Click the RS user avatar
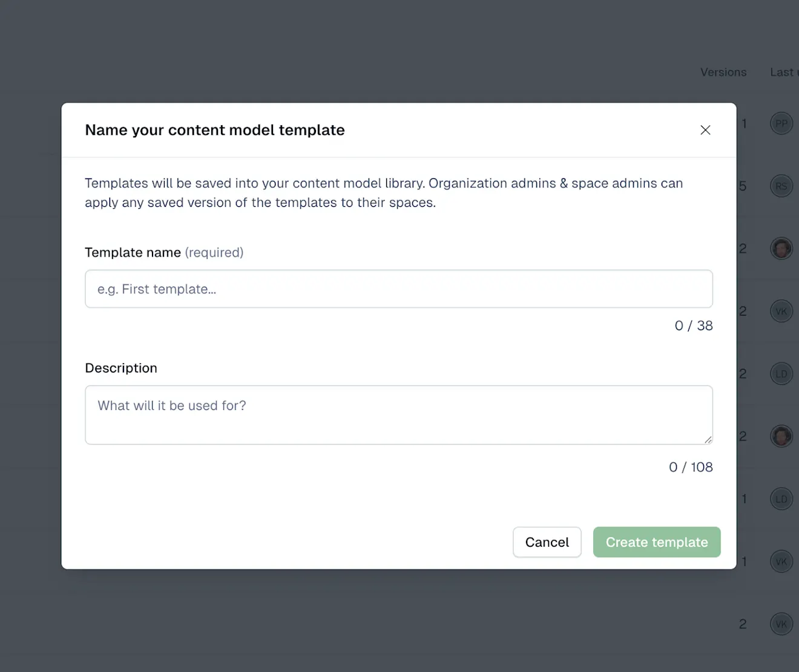Viewport: 799px width, 672px height. tap(781, 186)
